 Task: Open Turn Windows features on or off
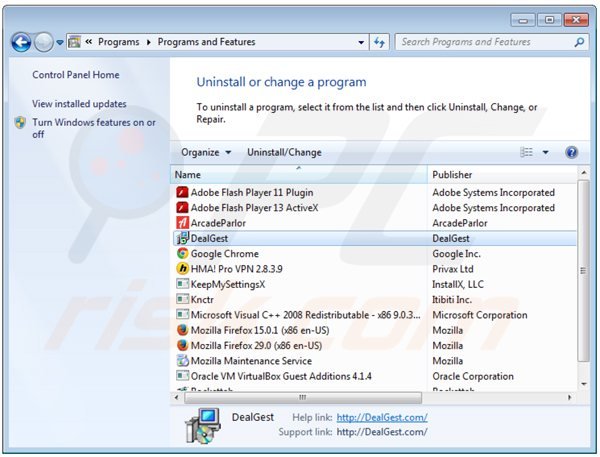click(94, 128)
